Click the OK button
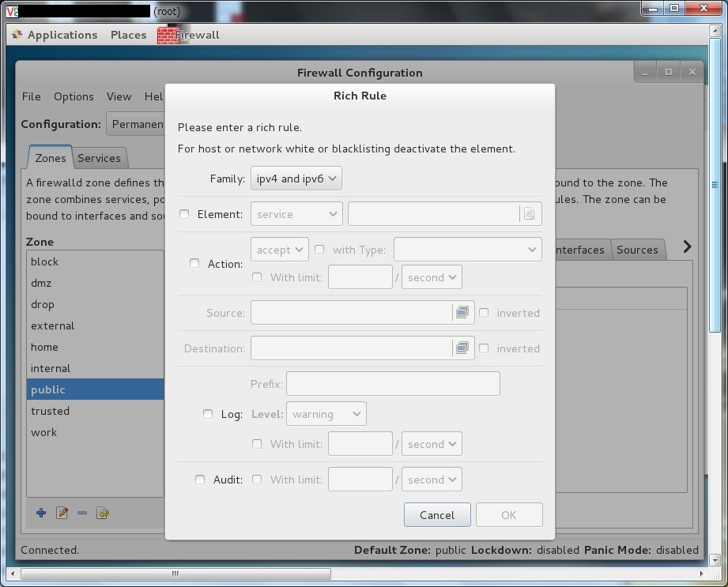Screen dimensions: 728x587 [509, 515]
